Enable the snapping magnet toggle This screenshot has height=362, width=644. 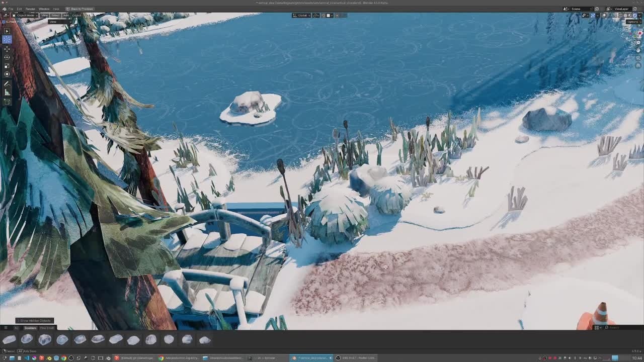click(x=315, y=16)
